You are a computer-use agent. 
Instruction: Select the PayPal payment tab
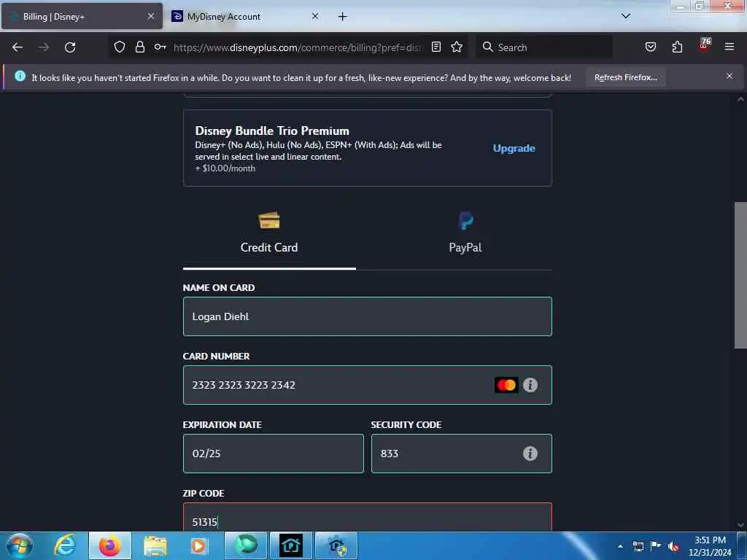pyautogui.click(x=465, y=233)
